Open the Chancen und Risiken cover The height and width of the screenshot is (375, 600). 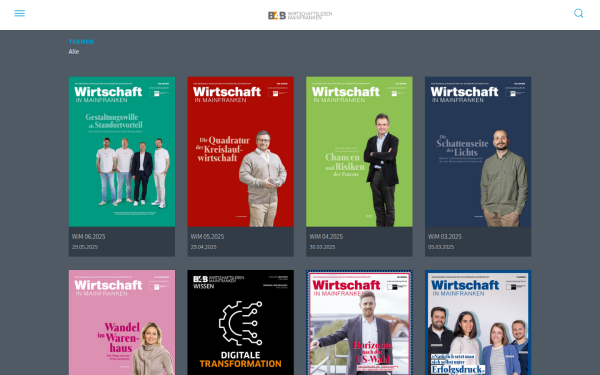coord(359,152)
